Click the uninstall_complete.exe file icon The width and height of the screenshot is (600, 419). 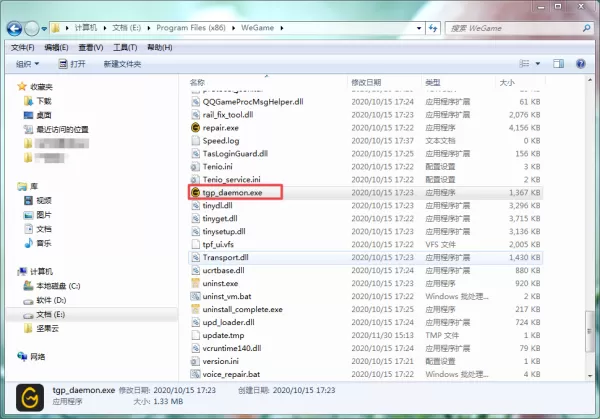tap(195, 309)
